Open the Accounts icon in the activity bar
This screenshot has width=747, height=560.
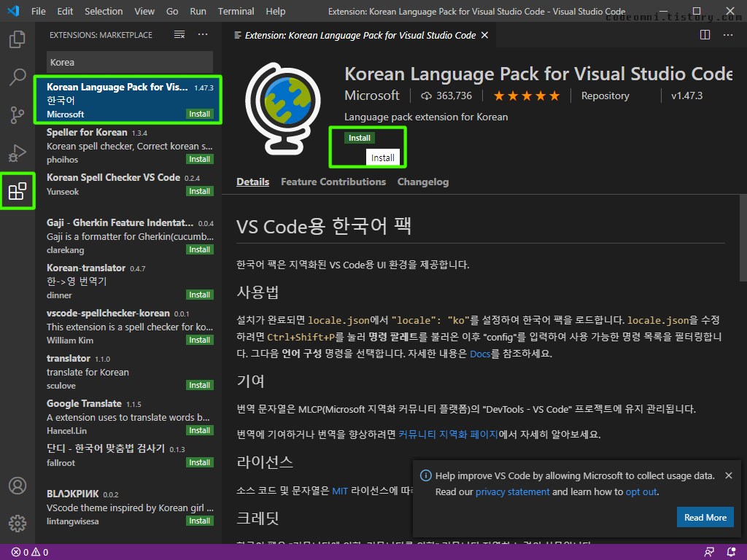(x=18, y=486)
